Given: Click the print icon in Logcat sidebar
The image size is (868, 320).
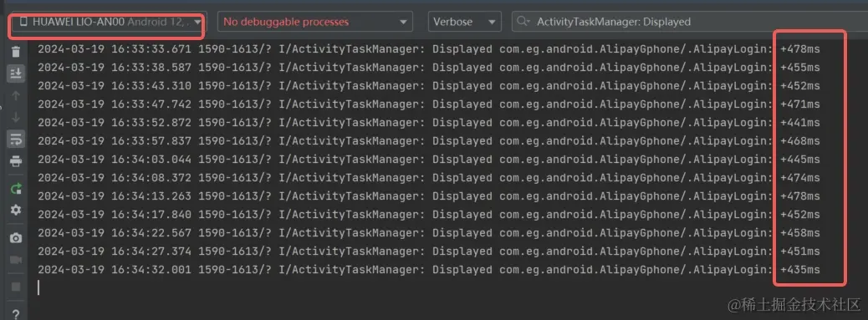Looking at the screenshot, I should [16, 161].
